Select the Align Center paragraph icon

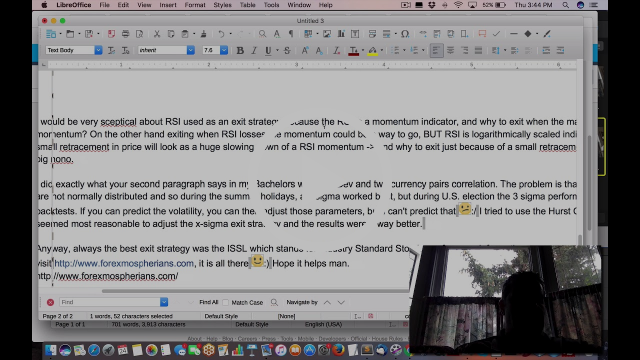(x=450, y=50)
